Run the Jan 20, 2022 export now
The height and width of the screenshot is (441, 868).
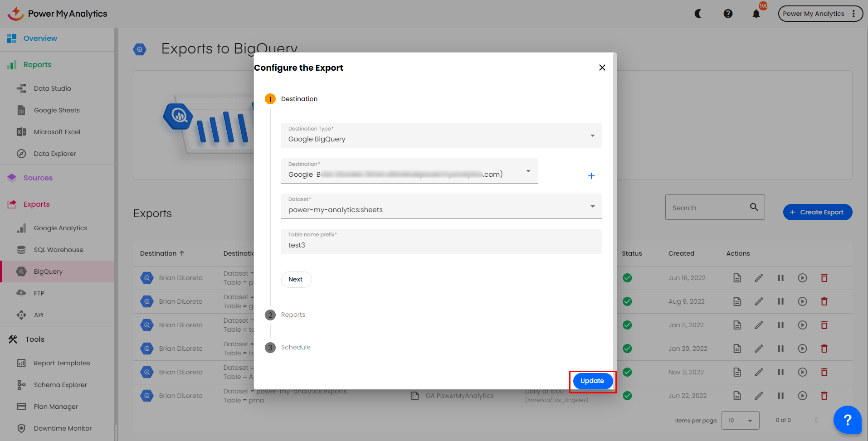802,349
